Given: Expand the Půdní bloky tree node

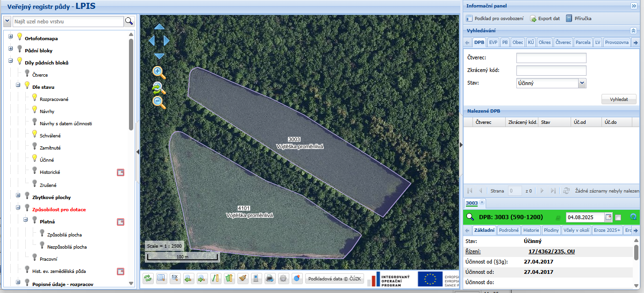Looking at the screenshot, I should tap(11, 50).
